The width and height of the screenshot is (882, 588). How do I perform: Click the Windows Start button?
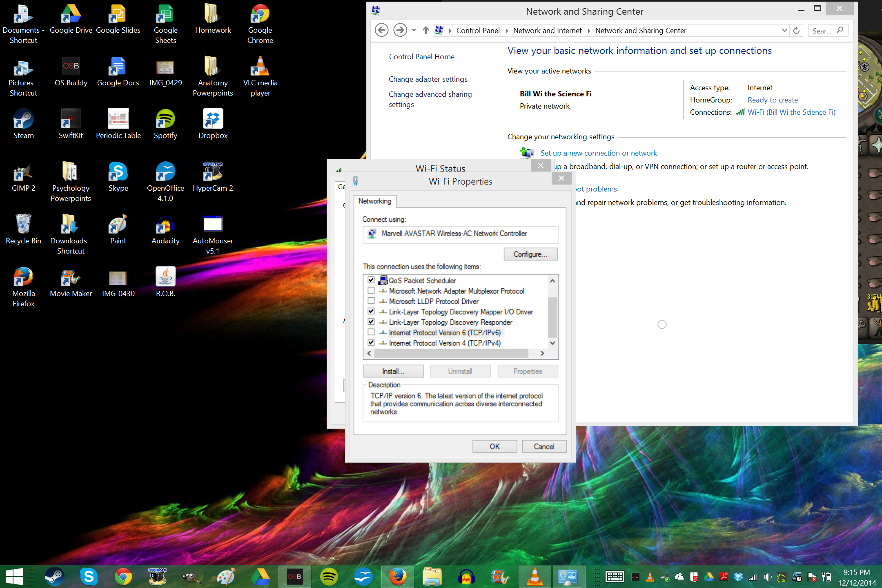pyautogui.click(x=14, y=577)
